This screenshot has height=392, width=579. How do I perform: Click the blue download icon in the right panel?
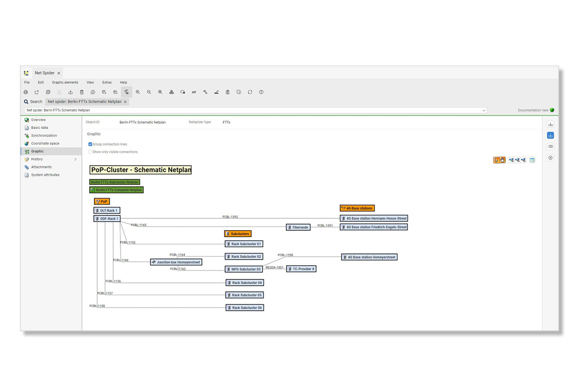[x=550, y=135]
